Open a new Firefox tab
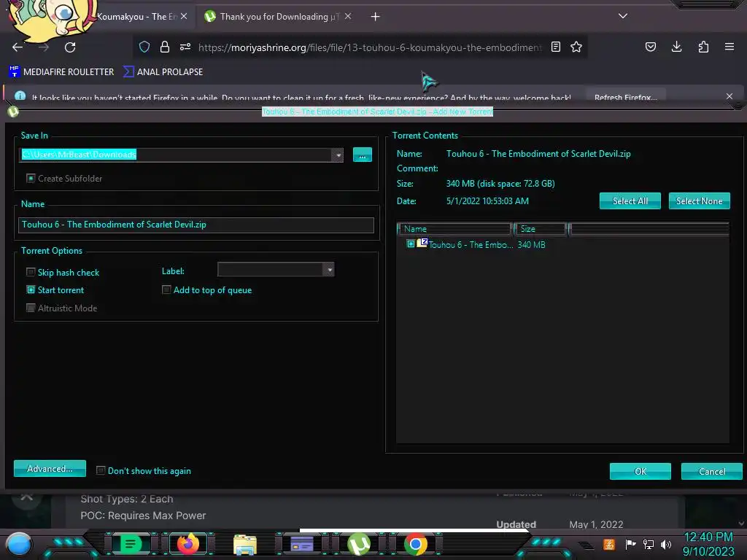Viewport: 747px width, 560px height. 376,17
